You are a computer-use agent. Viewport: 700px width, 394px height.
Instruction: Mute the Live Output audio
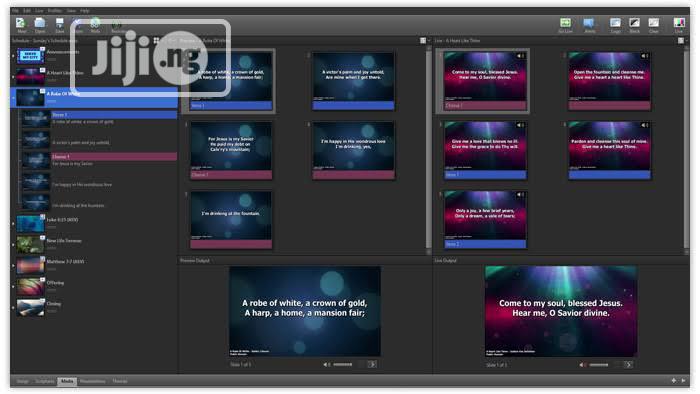(582, 365)
